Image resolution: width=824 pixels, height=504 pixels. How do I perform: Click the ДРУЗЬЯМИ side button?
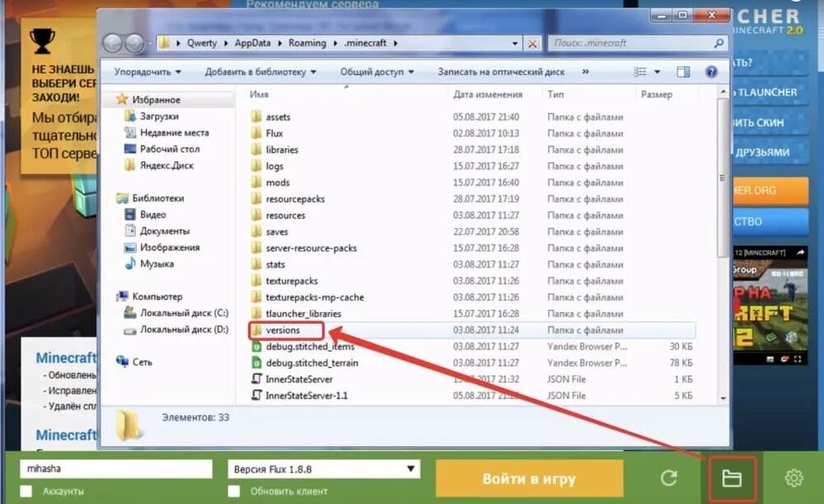pos(770,152)
